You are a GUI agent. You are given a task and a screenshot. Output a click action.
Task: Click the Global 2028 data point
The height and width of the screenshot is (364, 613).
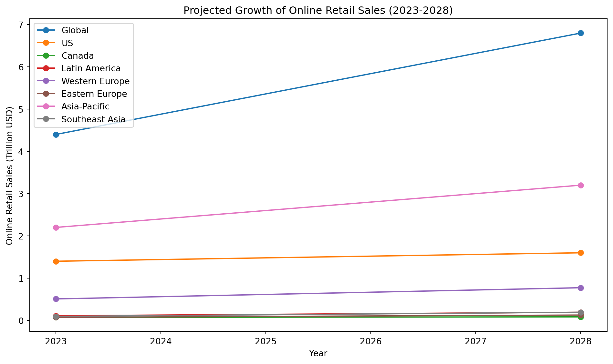click(x=580, y=33)
